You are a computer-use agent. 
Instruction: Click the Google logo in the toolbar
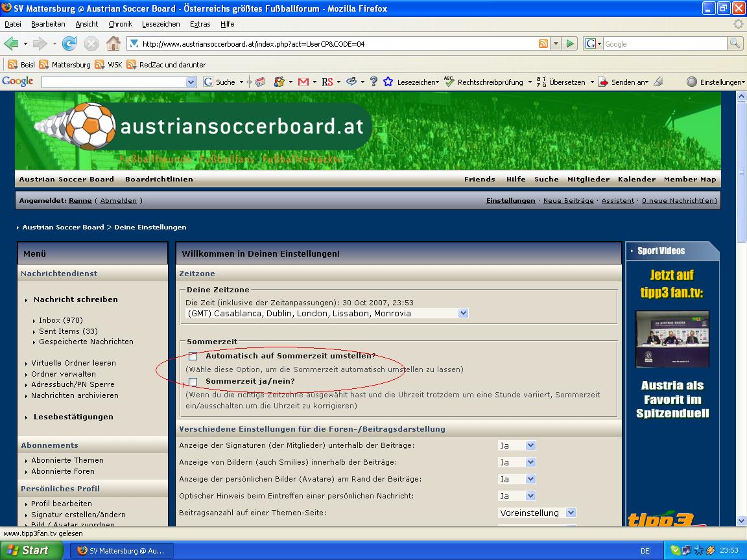tap(18, 82)
